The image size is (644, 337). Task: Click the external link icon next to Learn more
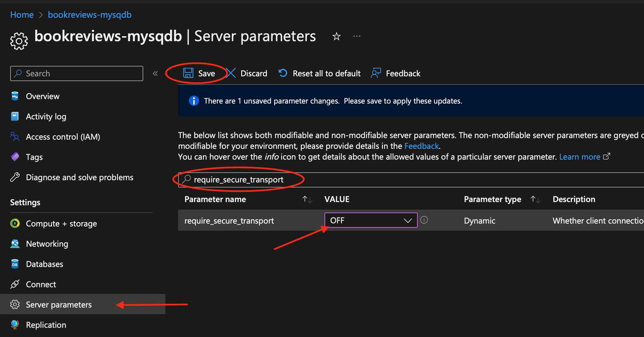(606, 156)
